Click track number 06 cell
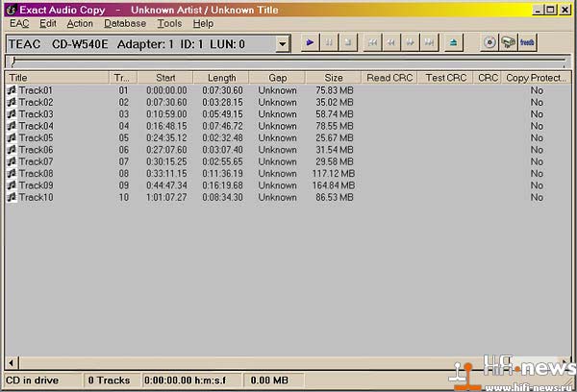The height and width of the screenshot is (392, 577). 124,150
